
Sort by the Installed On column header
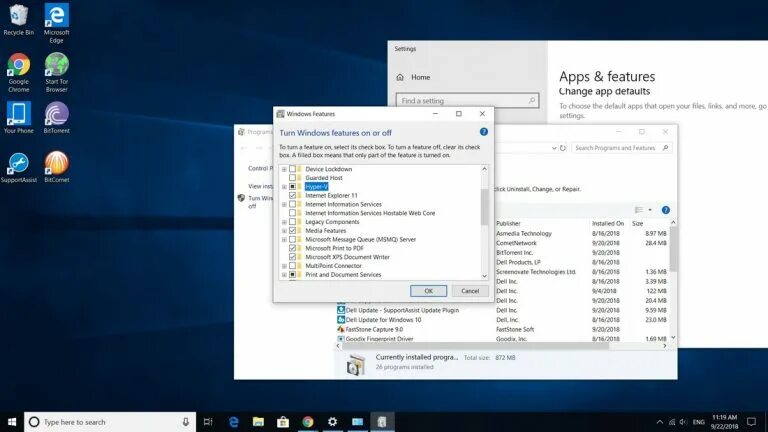click(x=608, y=223)
